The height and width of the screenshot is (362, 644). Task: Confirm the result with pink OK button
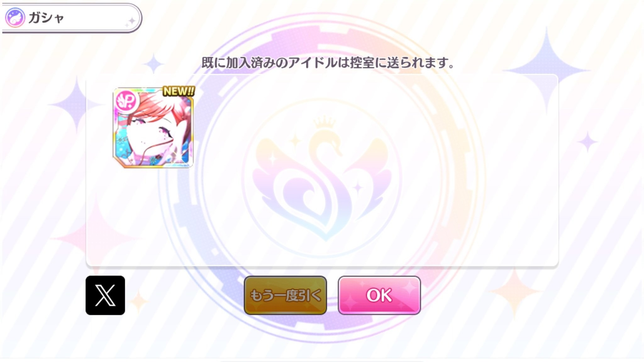click(379, 295)
